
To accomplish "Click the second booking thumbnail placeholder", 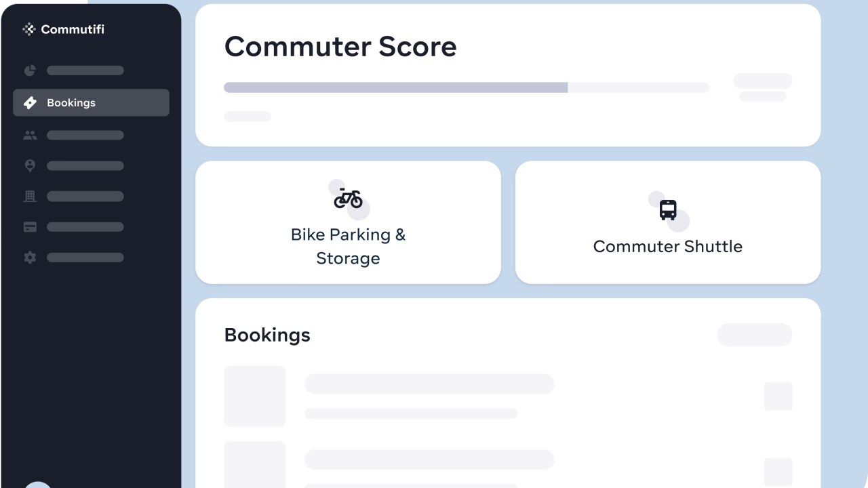I will coord(254,465).
